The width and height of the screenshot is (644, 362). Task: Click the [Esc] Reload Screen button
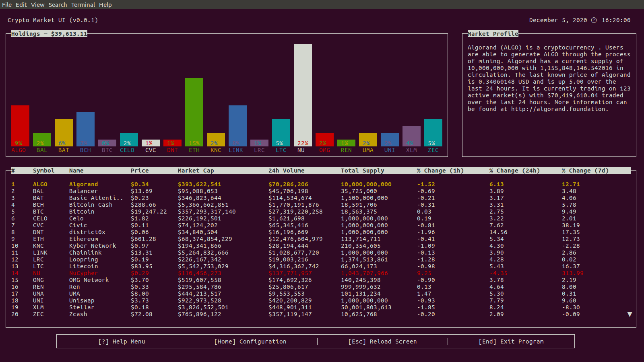coord(382,341)
